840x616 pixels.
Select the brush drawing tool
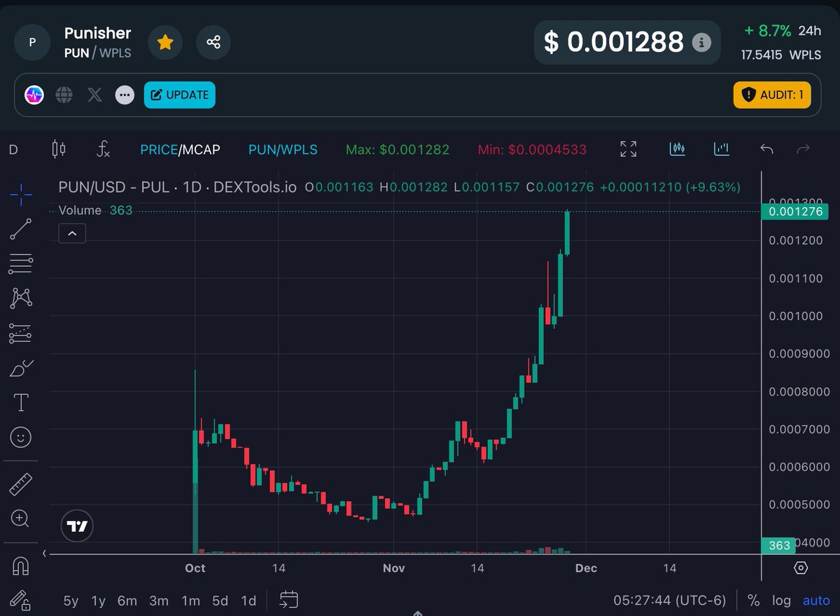[x=21, y=368]
